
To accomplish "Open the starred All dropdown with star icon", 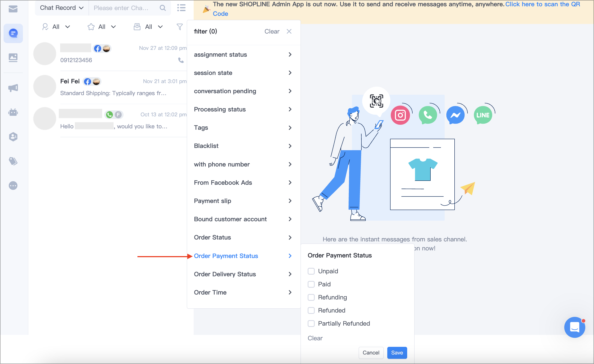I will pyautogui.click(x=102, y=27).
